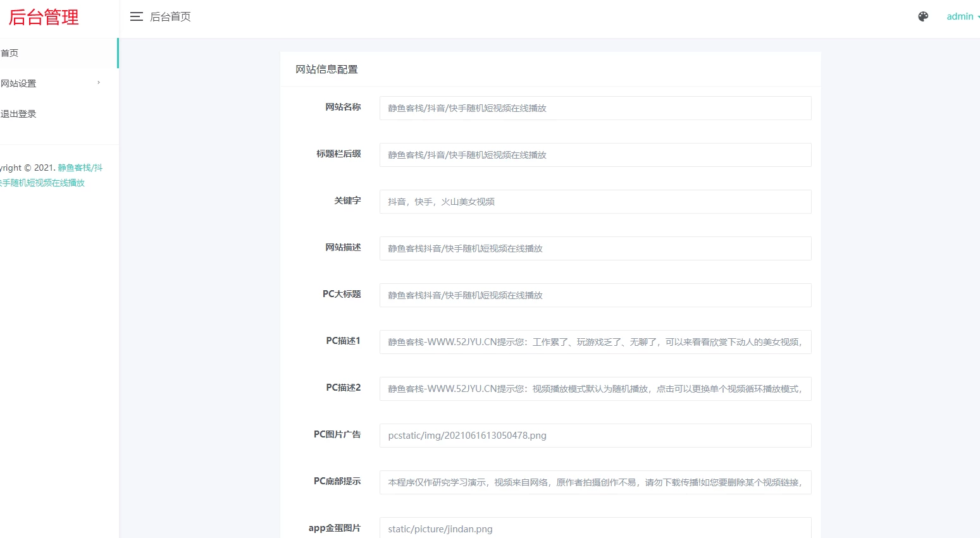Focus the app金蛋图片 path field
Image resolution: width=980 pixels, height=538 pixels.
tap(595, 529)
